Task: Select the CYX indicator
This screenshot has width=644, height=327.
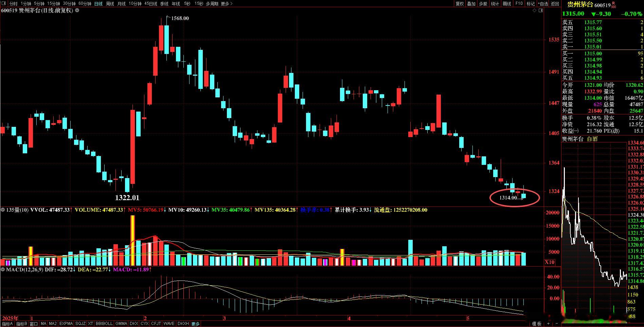Action: pos(145,324)
